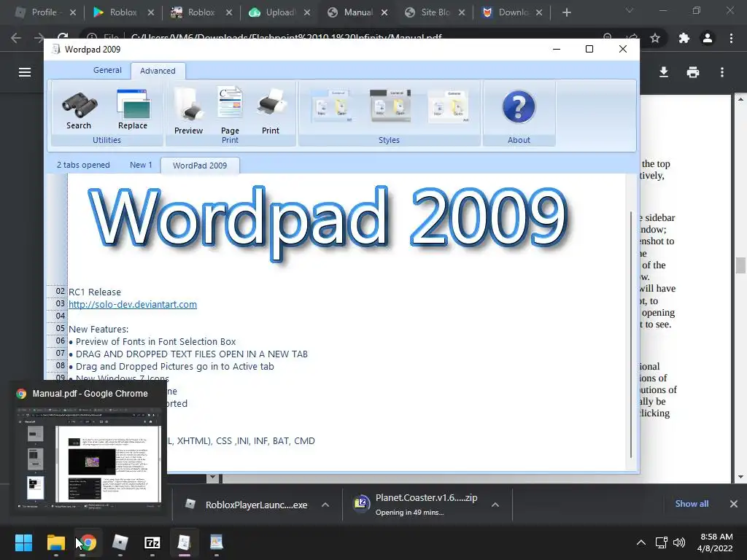Close the Chrome downloads bar

[734, 504]
